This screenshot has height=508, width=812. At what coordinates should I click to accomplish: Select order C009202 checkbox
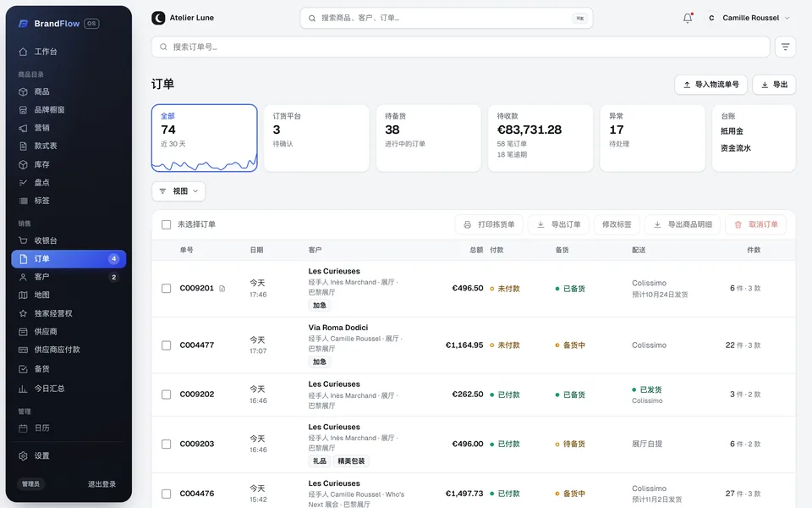[167, 395]
